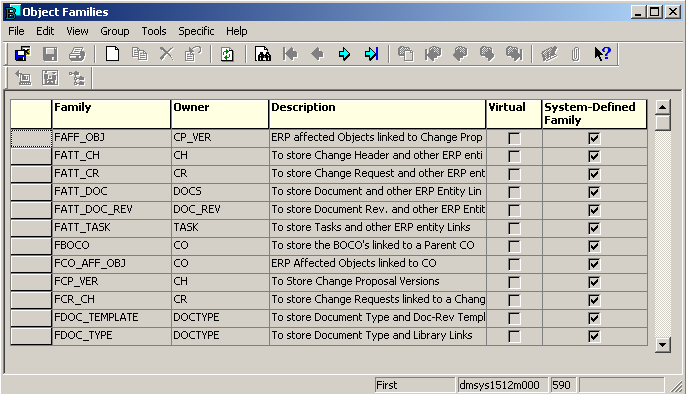Click the scroll up arrow of the grid

point(663,107)
